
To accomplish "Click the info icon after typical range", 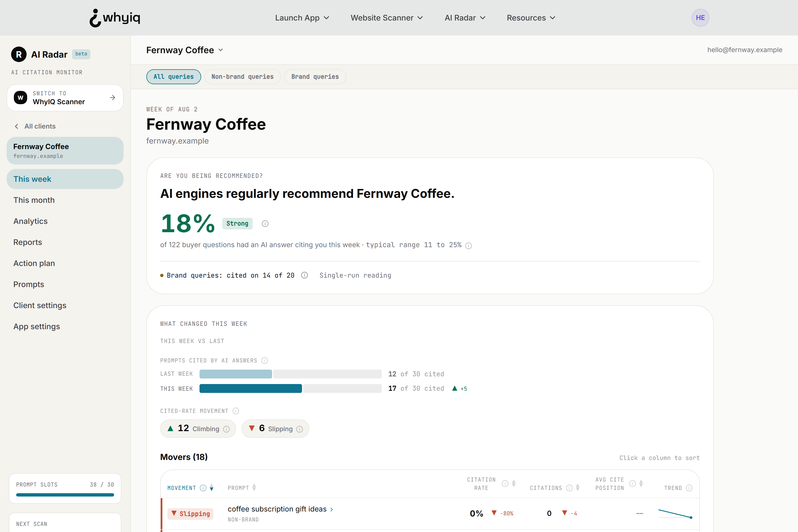I will [x=468, y=246].
